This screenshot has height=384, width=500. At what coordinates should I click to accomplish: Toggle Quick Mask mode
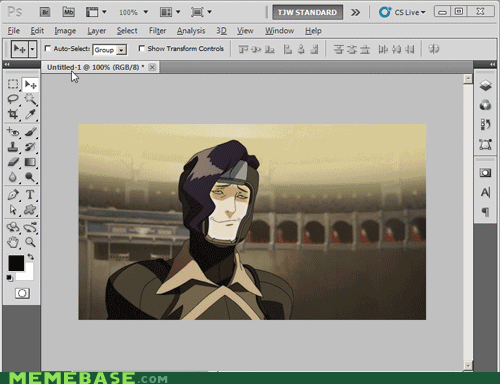pos(22,293)
